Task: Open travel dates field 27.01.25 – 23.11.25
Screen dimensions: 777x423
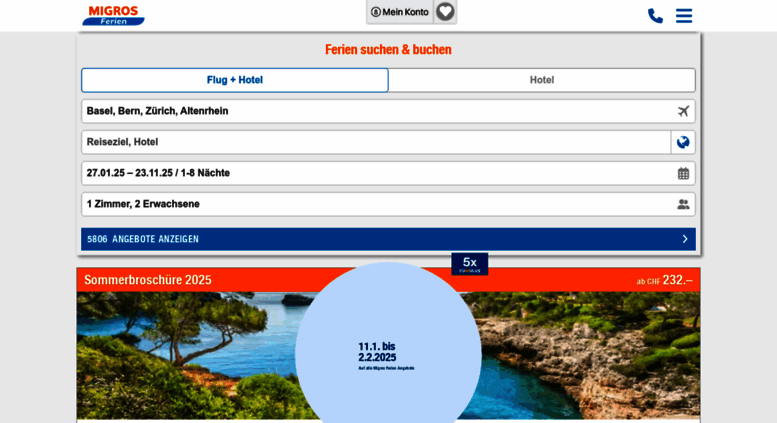Action: pyautogui.click(x=388, y=173)
